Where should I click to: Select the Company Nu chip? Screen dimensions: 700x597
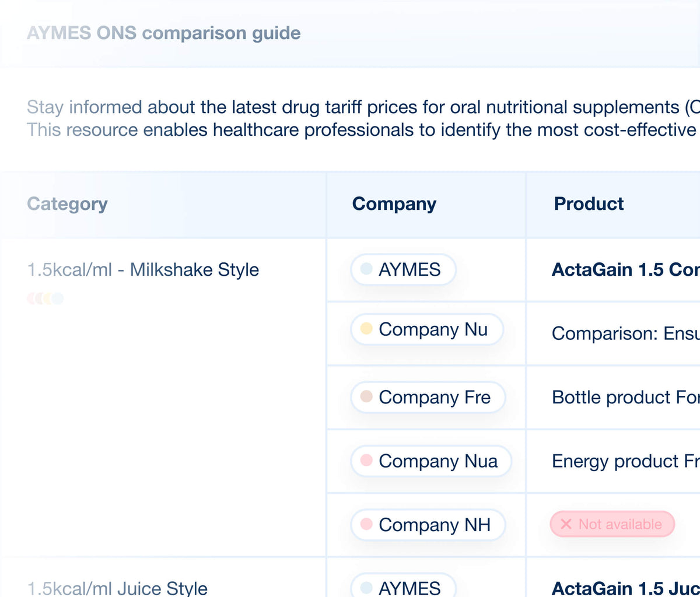pos(427,329)
